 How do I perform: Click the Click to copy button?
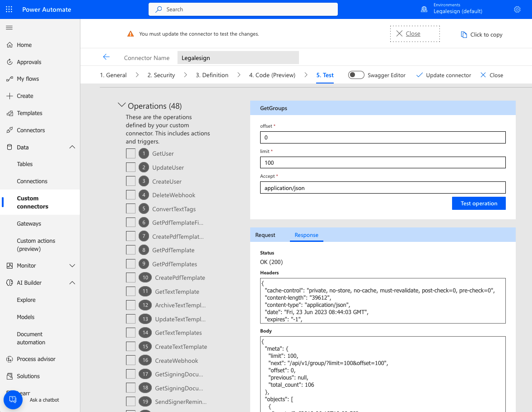pos(481,35)
